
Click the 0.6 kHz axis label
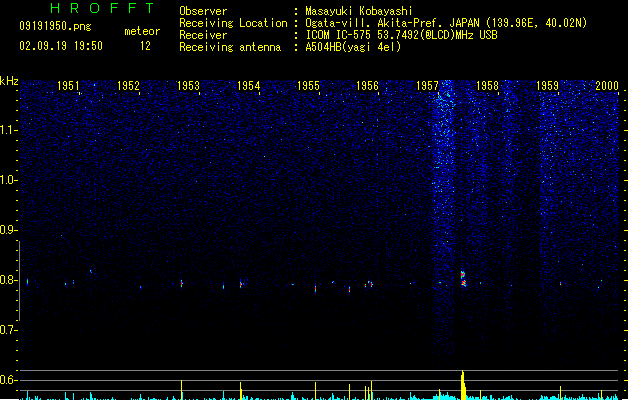tap(8, 380)
